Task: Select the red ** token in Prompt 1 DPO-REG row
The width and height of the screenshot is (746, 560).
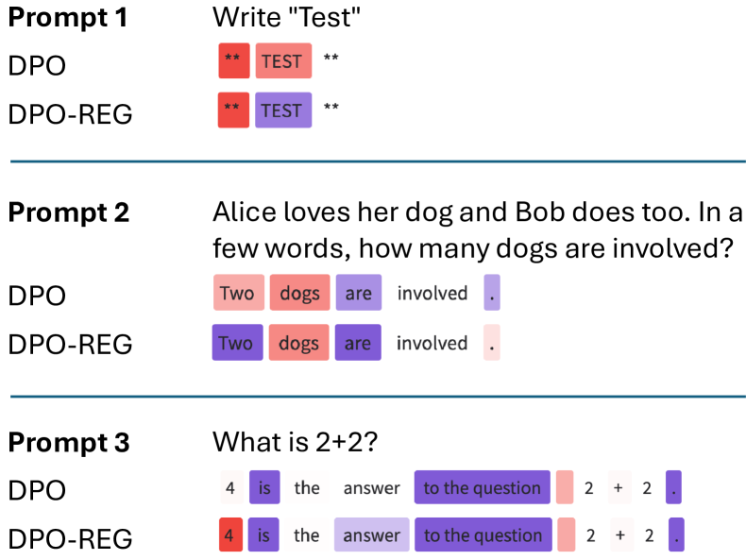Action: [x=231, y=110]
